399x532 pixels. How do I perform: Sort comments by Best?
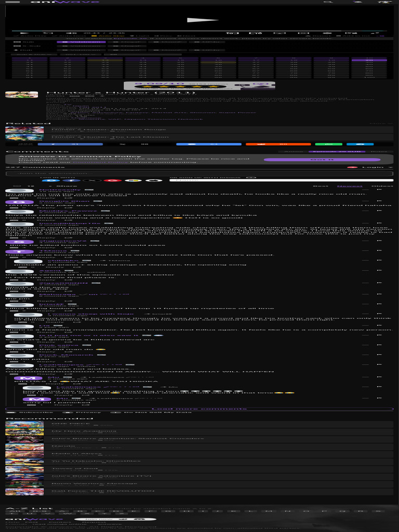point(320,186)
